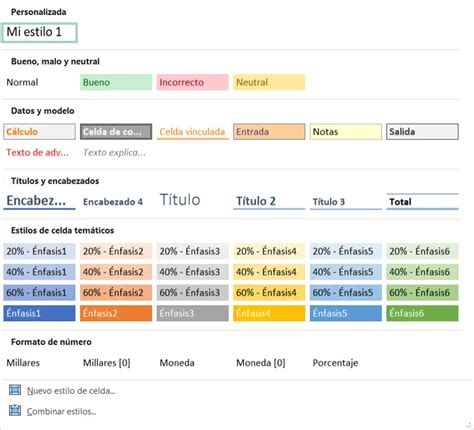This screenshot has height=430, width=474.
Task: Select the Celda vinculada style
Action: click(192, 132)
